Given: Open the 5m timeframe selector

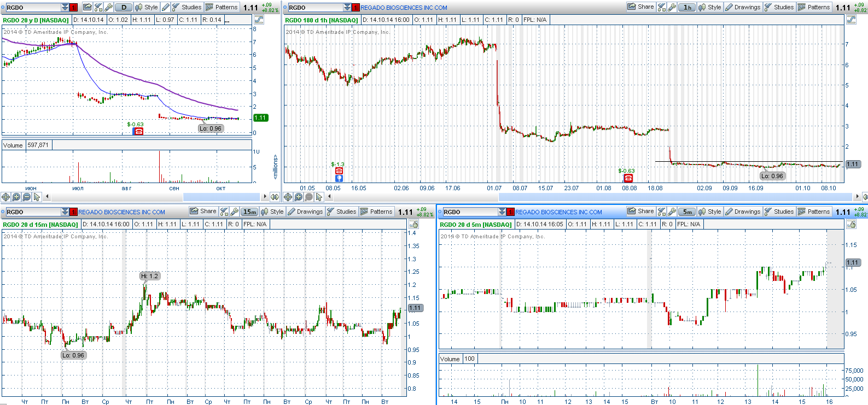Looking at the screenshot, I should coord(688,212).
